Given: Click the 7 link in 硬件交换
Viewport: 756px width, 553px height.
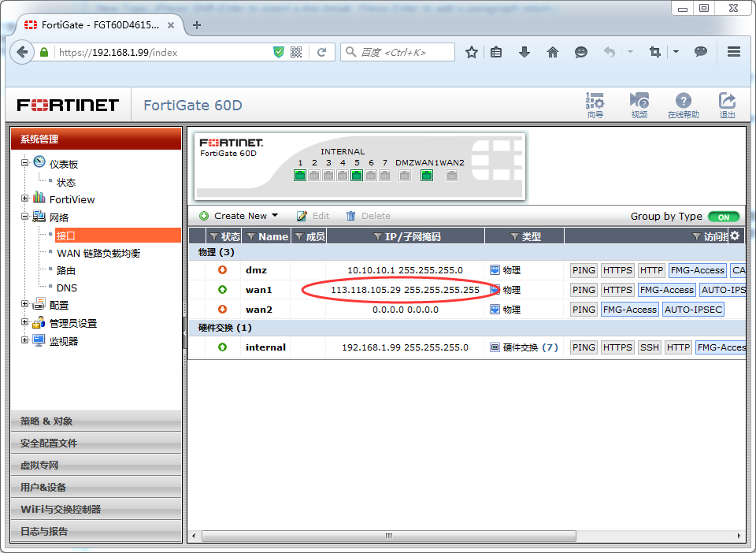Looking at the screenshot, I should (x=550, y=347).
